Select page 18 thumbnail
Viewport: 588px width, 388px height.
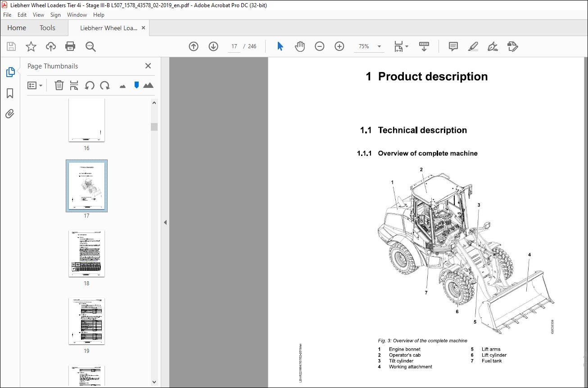tap(86, 254)
